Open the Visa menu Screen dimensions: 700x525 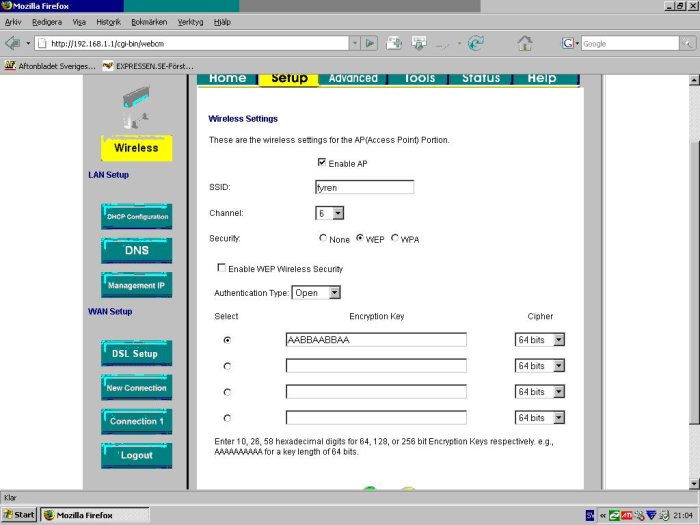click(79, 22)
